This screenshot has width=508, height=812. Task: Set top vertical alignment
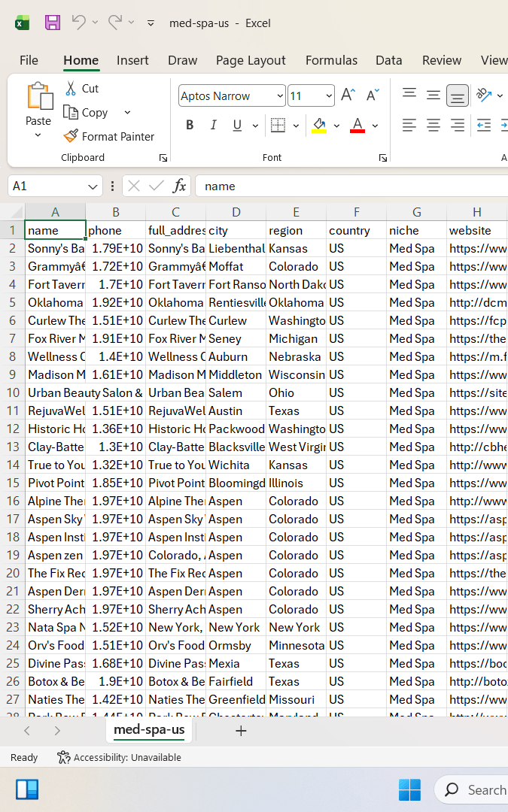click(409, 95)
